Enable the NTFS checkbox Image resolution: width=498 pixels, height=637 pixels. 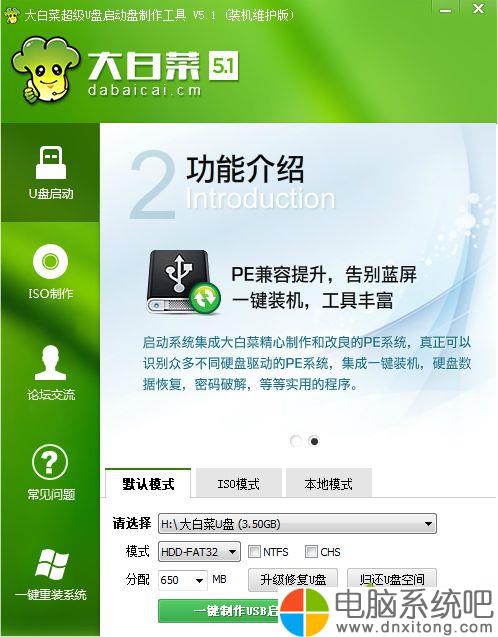[x=254, y=552]
